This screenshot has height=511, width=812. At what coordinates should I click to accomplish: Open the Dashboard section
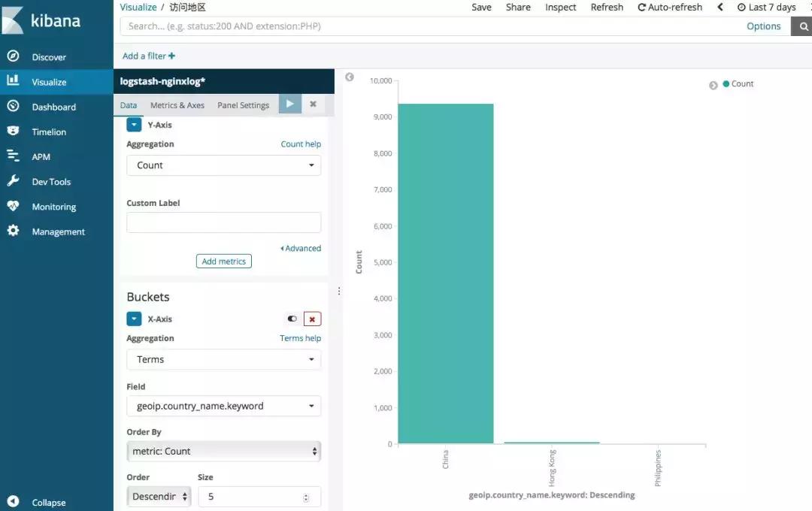pyautogui.click(x=52, y=106)
